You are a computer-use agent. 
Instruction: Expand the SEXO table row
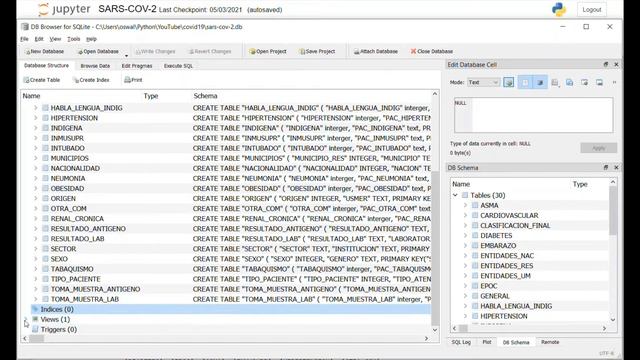click(36, 259)
